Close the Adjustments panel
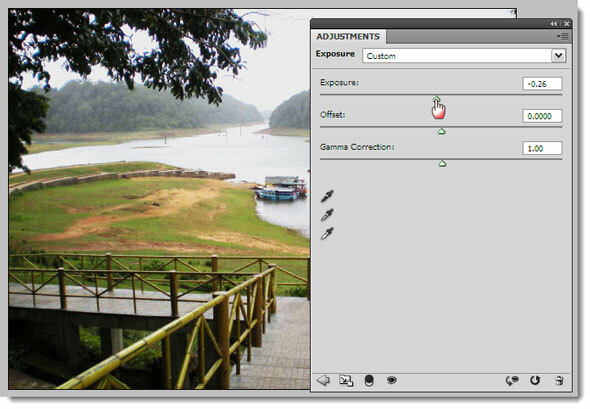Viewport: 590px width, 409px height. (x=566, y=24)
